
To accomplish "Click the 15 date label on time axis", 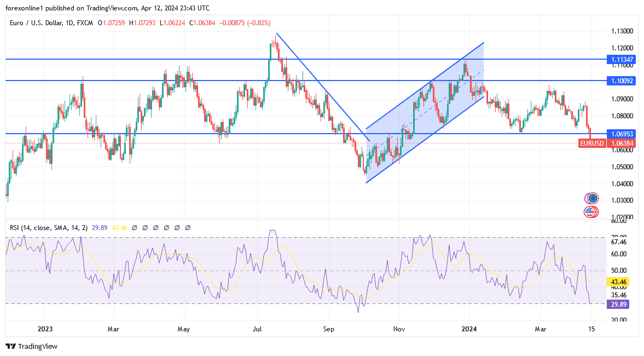I will tap(591, 329).
